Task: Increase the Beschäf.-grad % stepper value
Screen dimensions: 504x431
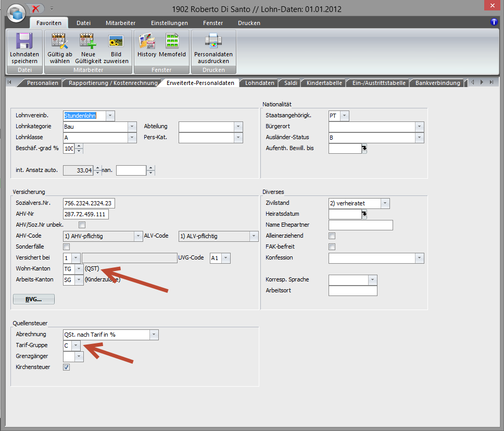Action: [79, 146]
